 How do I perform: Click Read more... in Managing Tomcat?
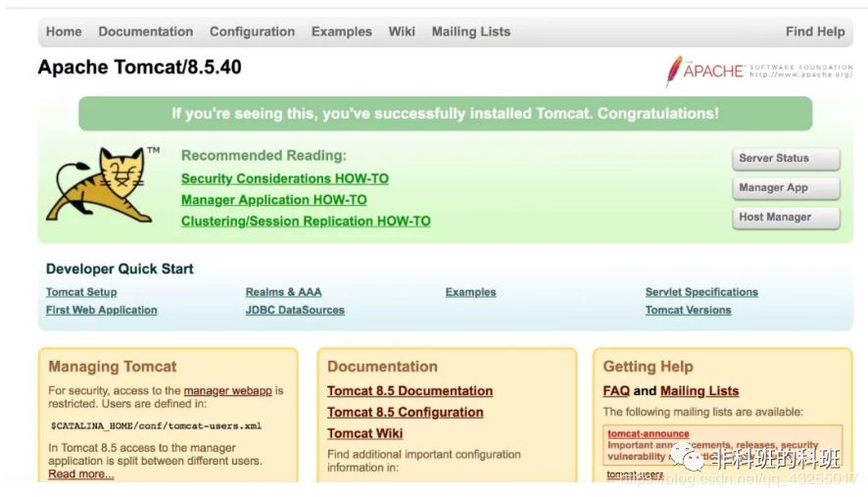[x=80, y=474]
